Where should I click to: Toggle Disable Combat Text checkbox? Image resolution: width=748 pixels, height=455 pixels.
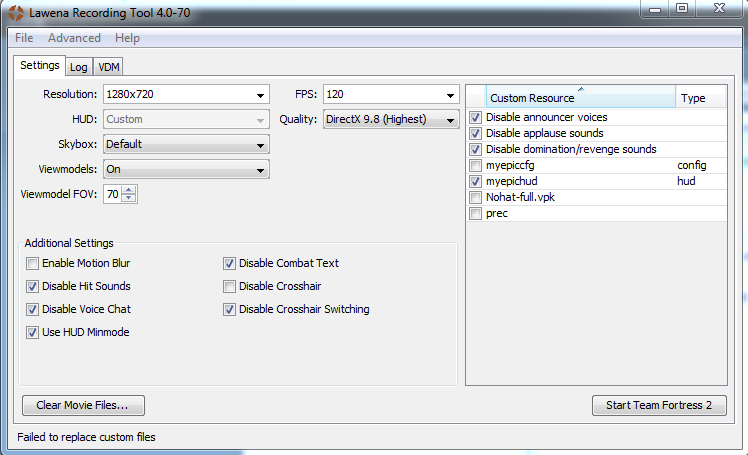(x=229, y=263)
